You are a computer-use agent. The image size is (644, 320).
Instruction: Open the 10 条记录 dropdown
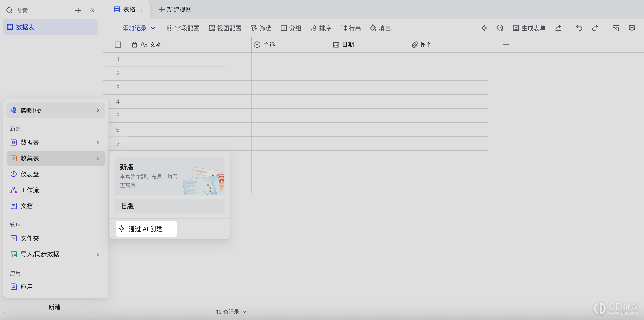tap(231, 312)
